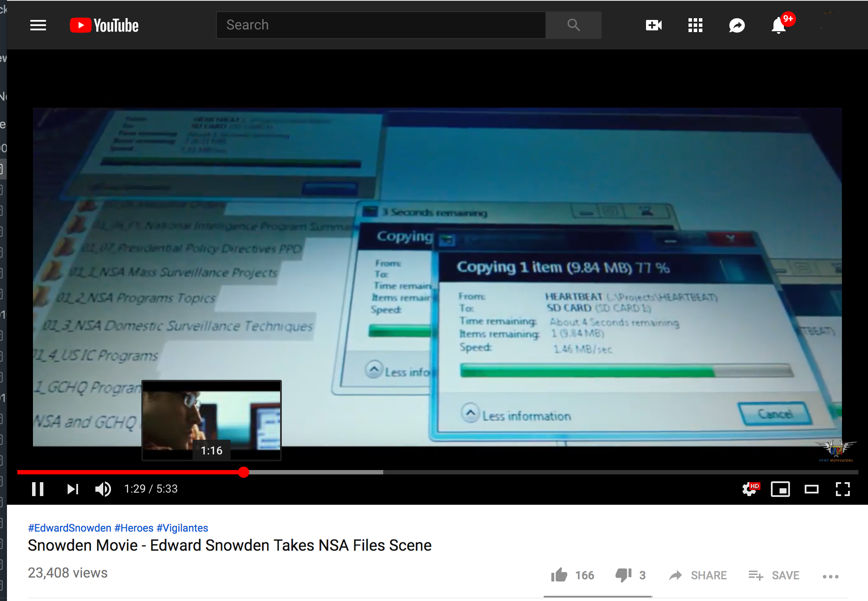Open the messages share bubble icon
Viewport: 868px width, 601px height.
pos(737,25)
